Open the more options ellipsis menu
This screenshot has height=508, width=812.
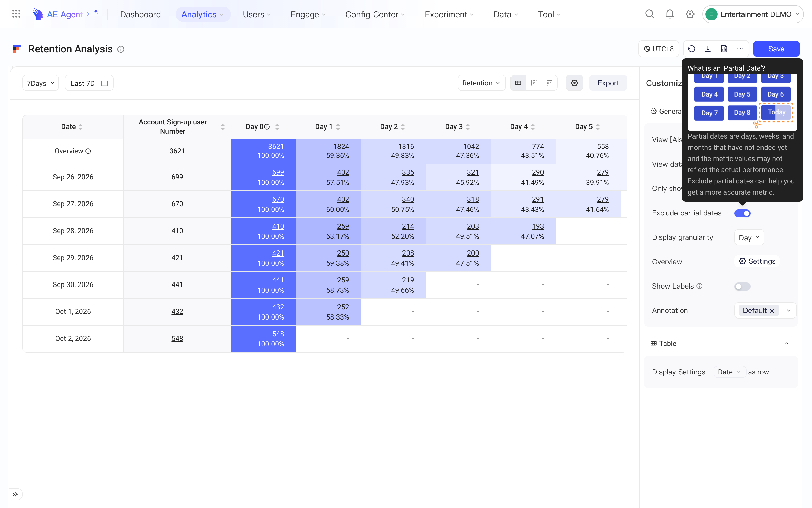tap(740, 49)
